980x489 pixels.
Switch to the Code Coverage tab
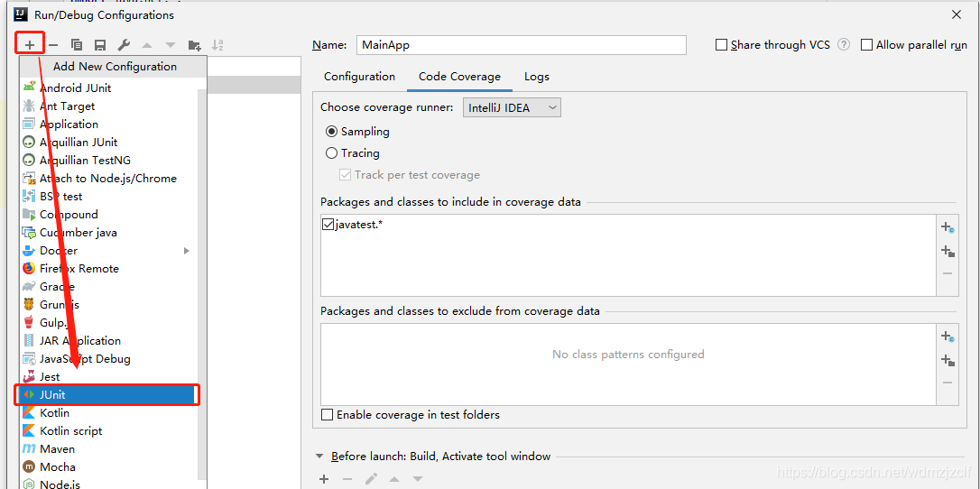pos(459,77)
